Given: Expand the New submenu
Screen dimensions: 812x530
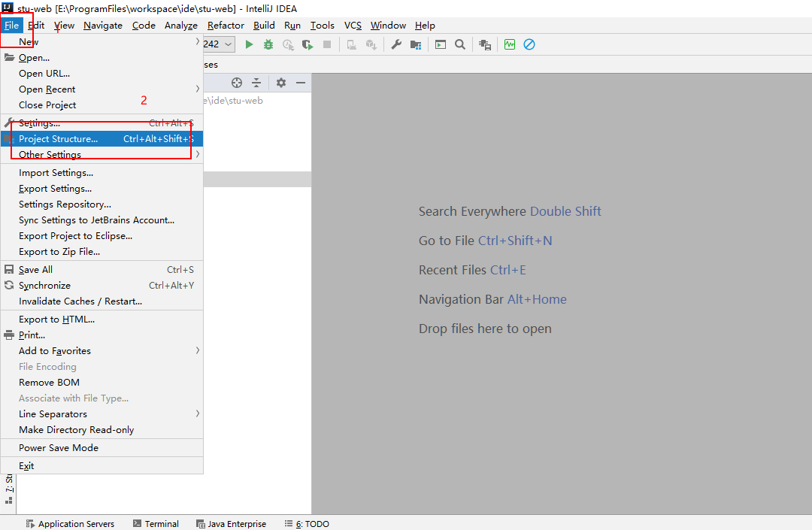Looking at the screenshot, I should click(101, 41).
